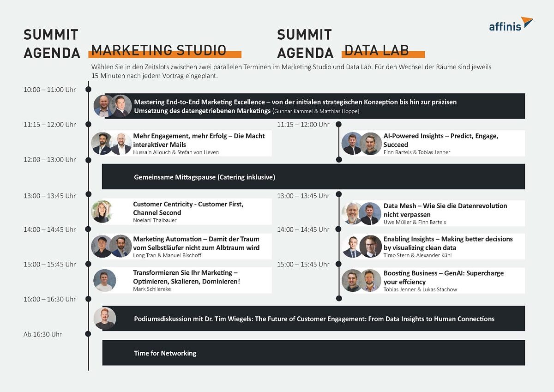Click the orange underline beneath Data Lab

[x=383, y=54]
